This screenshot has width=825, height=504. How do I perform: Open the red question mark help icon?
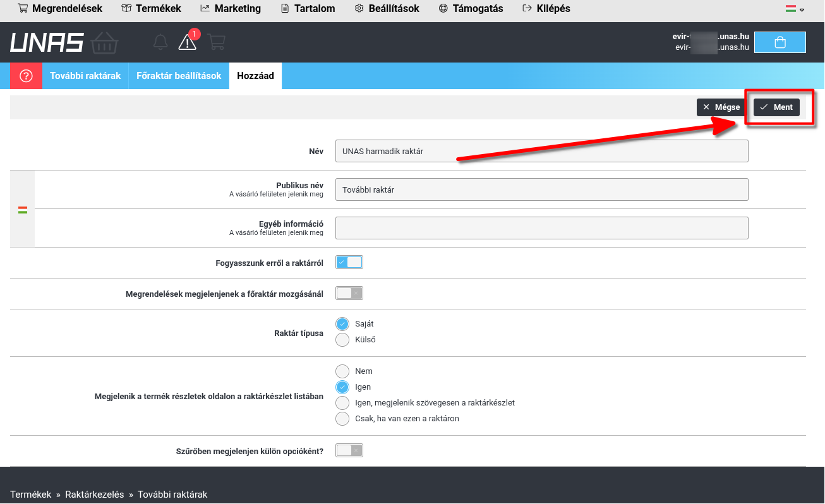click(x=26, y=76)
